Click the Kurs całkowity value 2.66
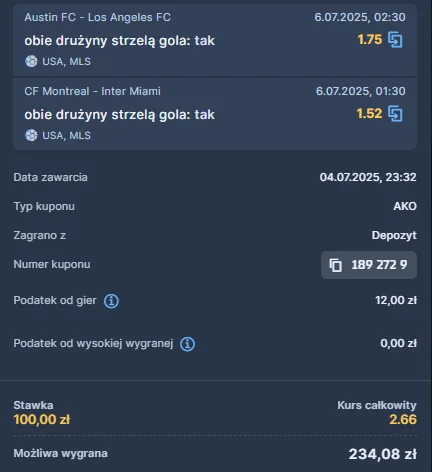 [x=403, y=420]
